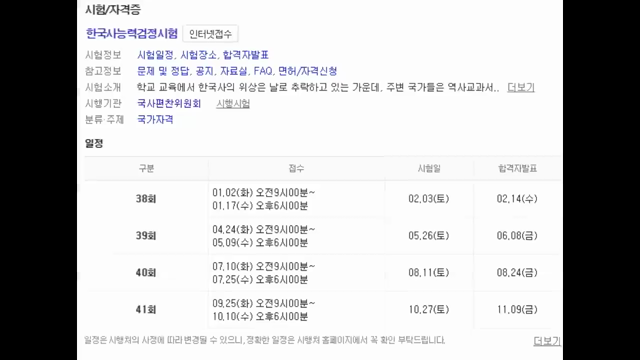
Task: Select exam date 05.26(토)
Action: point(429,236)
